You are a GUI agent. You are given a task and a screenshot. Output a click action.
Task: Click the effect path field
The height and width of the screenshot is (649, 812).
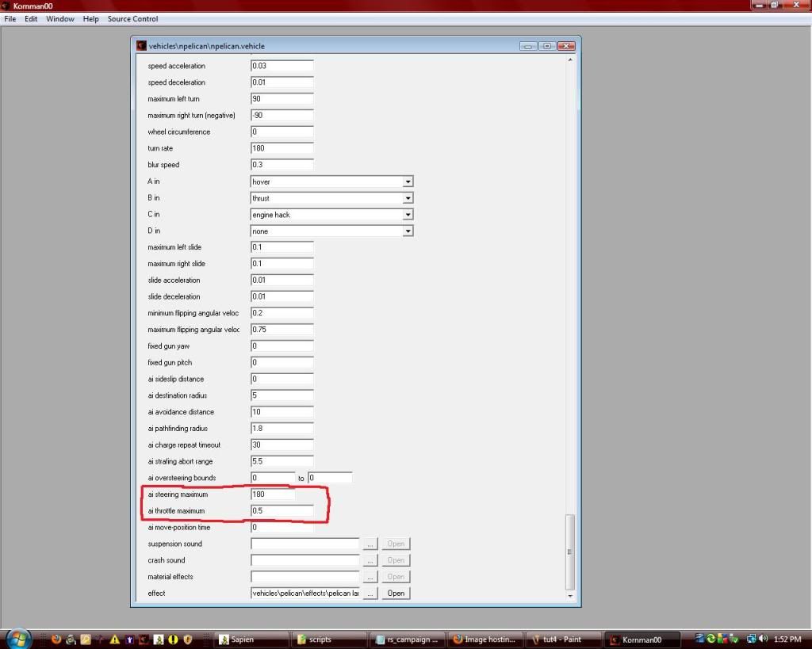[305, 593]
